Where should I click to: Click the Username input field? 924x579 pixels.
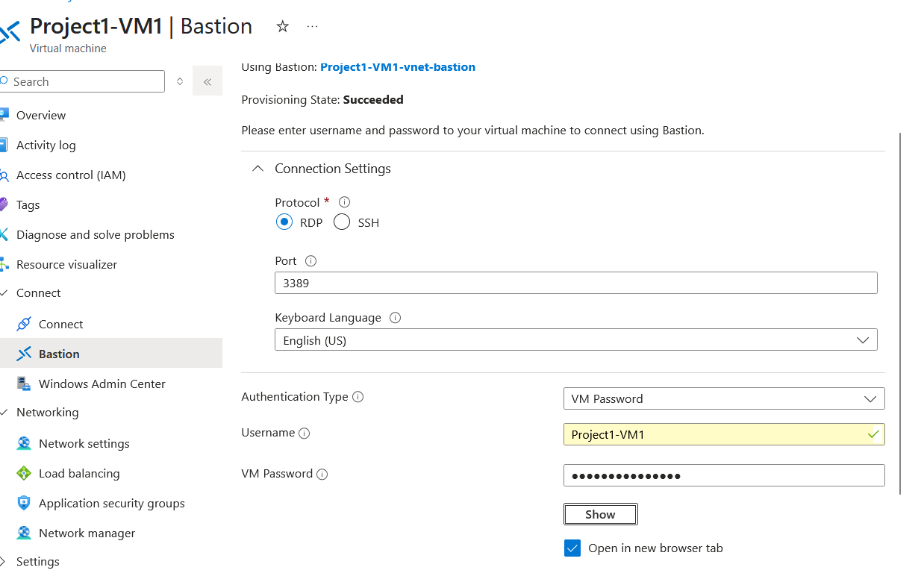(724, 434)
